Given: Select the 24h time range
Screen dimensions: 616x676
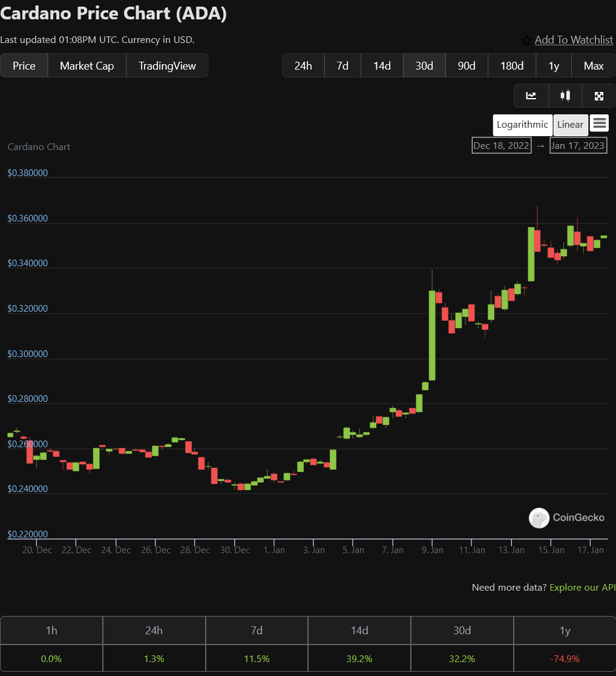Looking at the screenshot, I should tap(303, 66).
